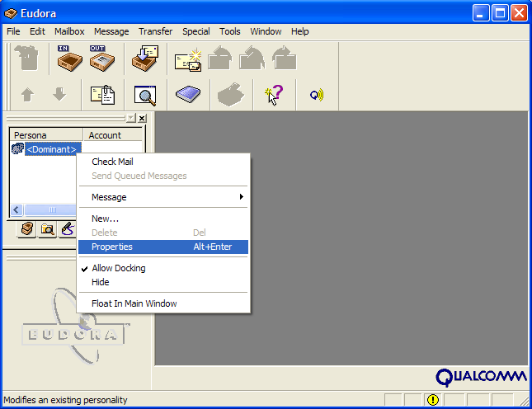The width and height of the screenshot is (532, 409).
Task: Select the <Dominant> persona row
Action: (52, 149)
